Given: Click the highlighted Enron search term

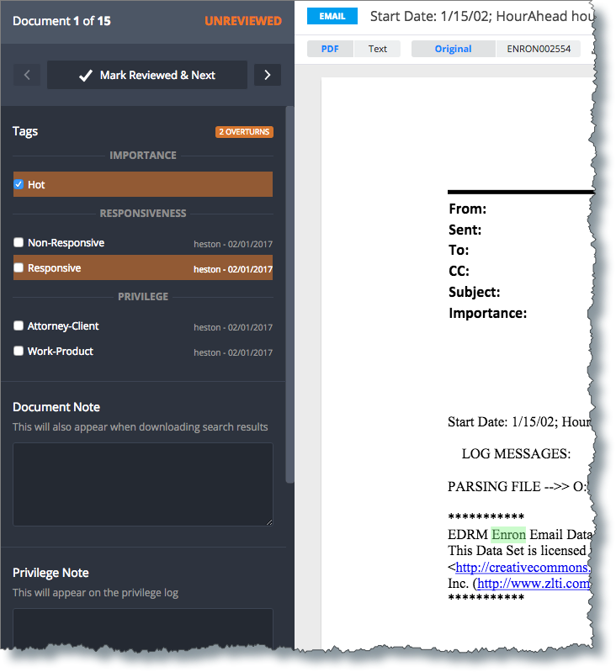Looking at the screenshot, I should pos(508,535).
